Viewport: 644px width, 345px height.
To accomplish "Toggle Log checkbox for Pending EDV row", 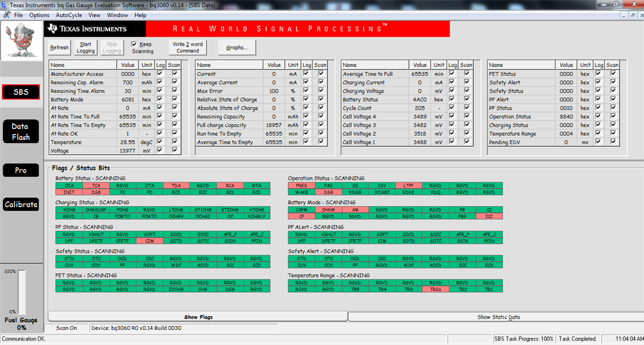I will coord(599,142).
